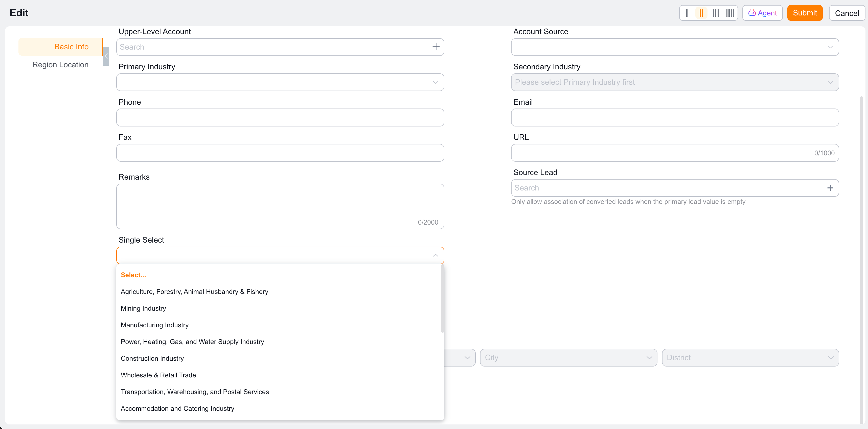Open the Account Source dropdown
Image resolution: width=868 pixels, height=429 pixels.
(x=675, y=47)
